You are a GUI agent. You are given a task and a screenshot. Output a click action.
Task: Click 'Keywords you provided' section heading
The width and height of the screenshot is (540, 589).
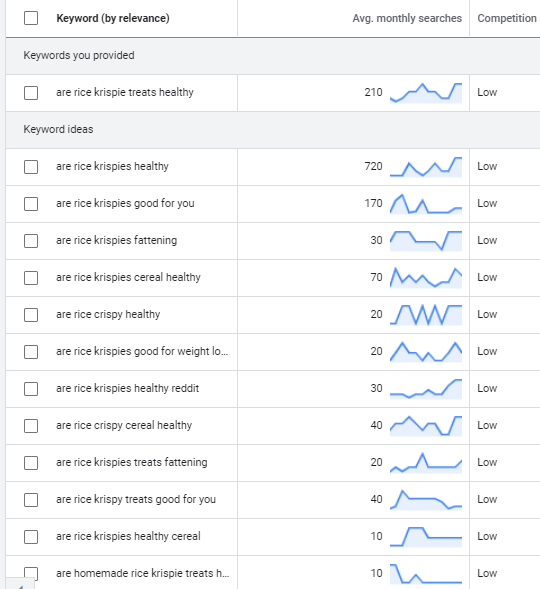(79, 55)
